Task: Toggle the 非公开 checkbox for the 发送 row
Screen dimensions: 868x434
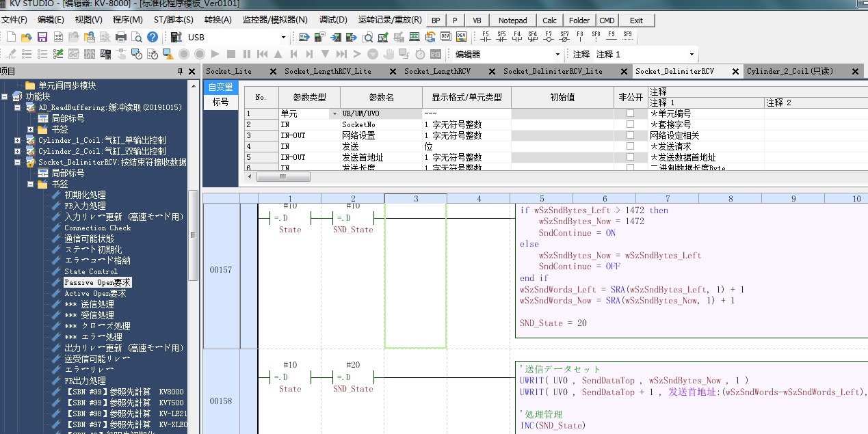Action: (x=630, y=146)
